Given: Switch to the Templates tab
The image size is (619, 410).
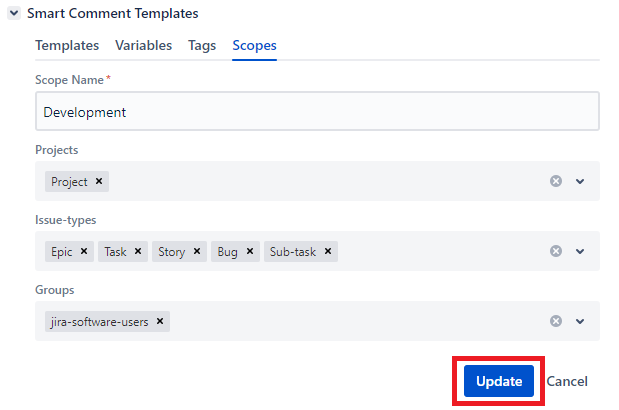Looking at the screenshot, I should [x=67, y=45].
